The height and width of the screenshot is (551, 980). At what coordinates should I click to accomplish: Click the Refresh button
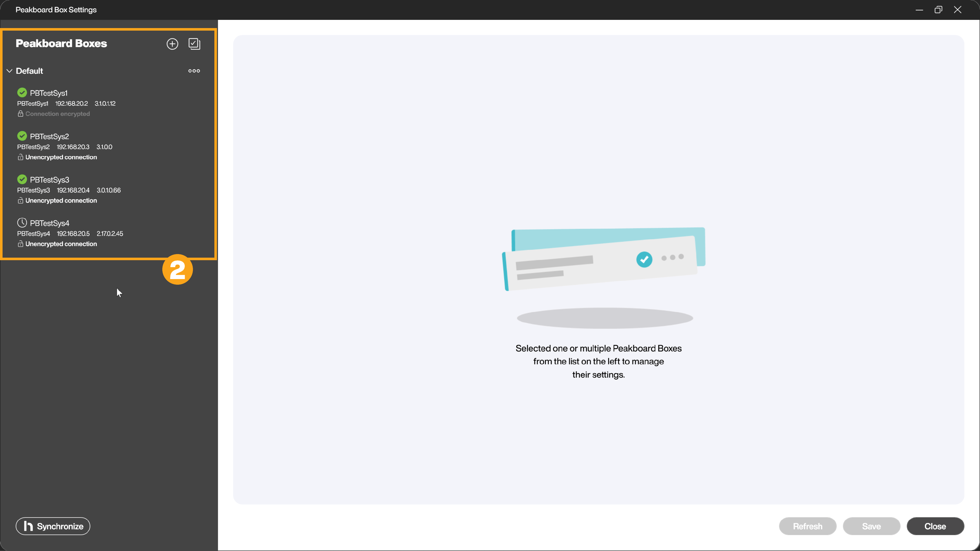808,526
